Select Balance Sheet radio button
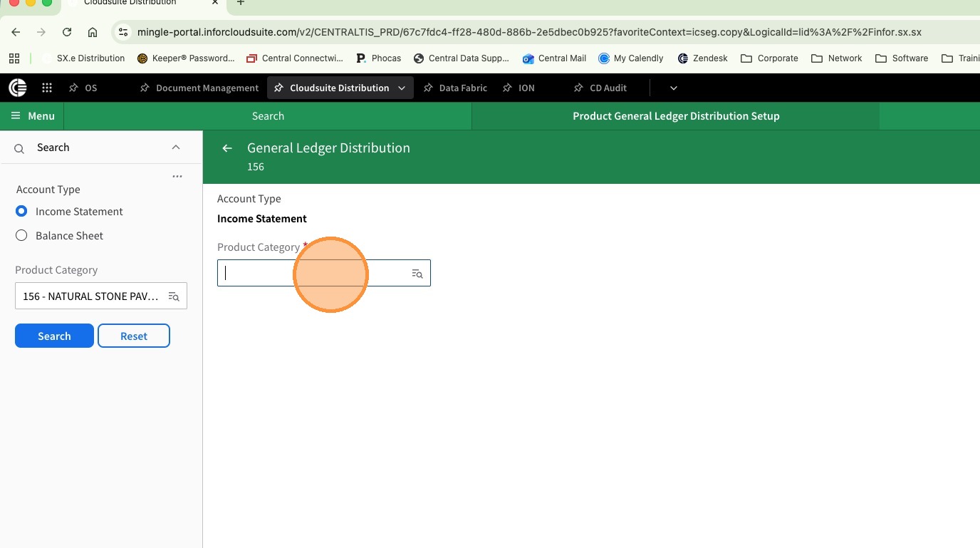Image resolution: width=980 pixels, height=548 pixels. 21,236
